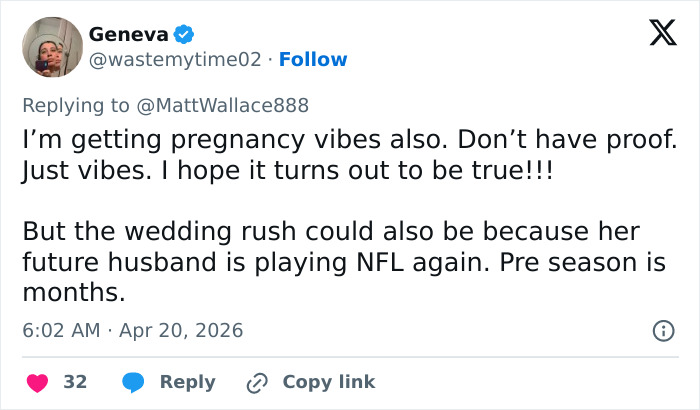Click the Copy link label
The image size is (700, 410).
point(329,382)
